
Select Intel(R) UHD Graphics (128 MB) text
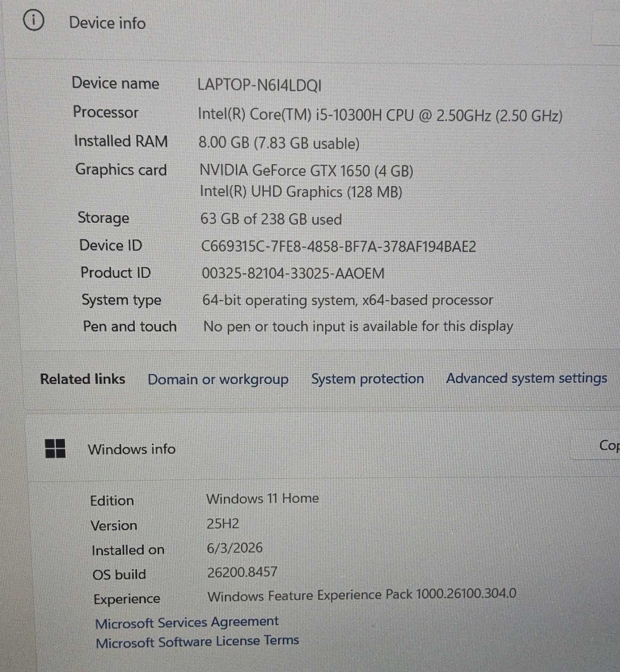[x=301, y=192]
